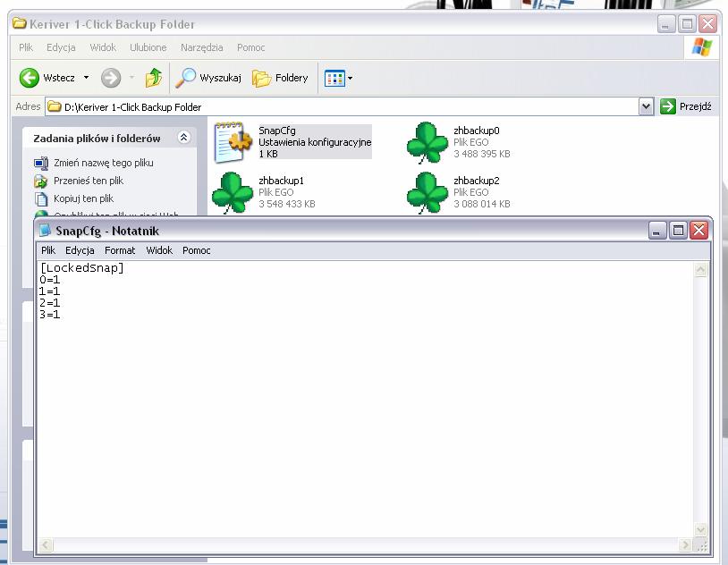Click the zhbackup2 file name text

point(477,181)
